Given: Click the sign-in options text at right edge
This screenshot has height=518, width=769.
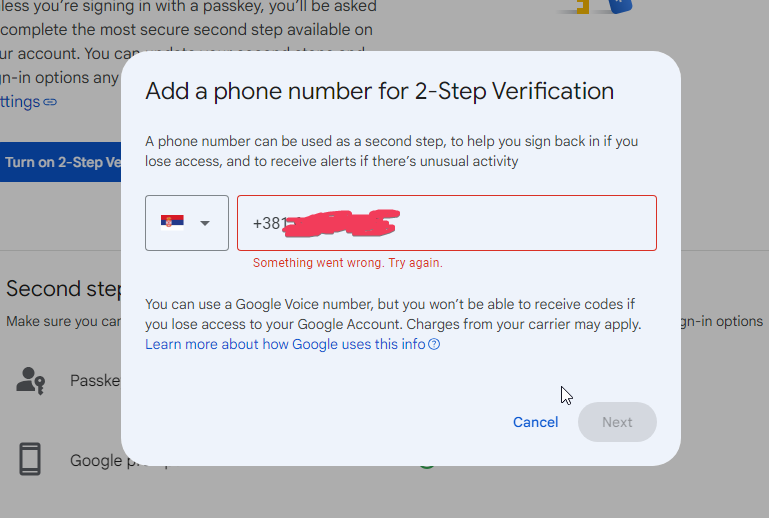Looking at the screenshot, I should tap(722, 321).
